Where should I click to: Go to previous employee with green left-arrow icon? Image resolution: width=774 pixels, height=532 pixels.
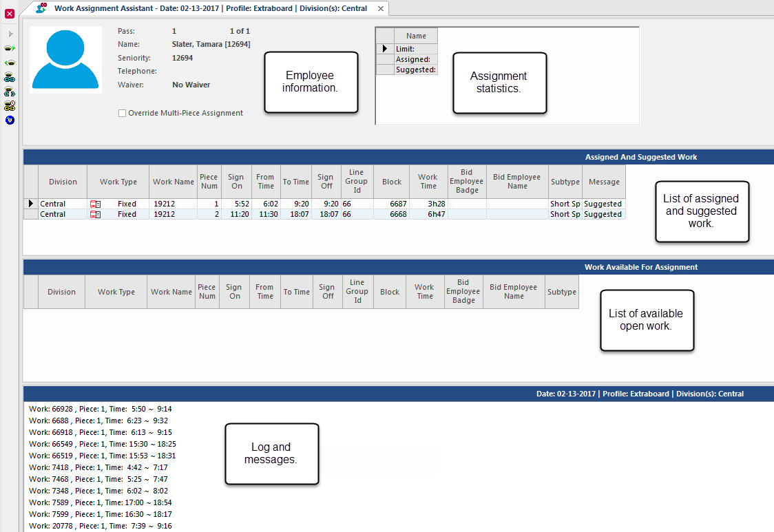tap(10, 63)
